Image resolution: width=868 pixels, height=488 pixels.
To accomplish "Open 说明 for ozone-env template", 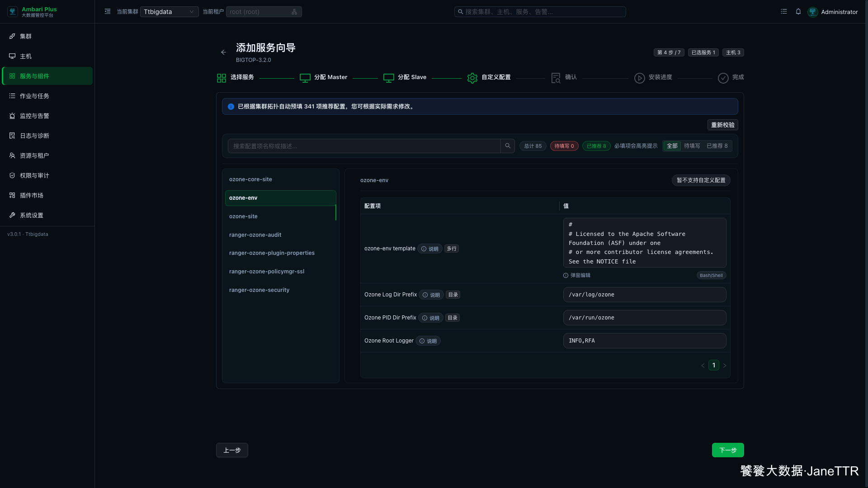I will 430,249.
